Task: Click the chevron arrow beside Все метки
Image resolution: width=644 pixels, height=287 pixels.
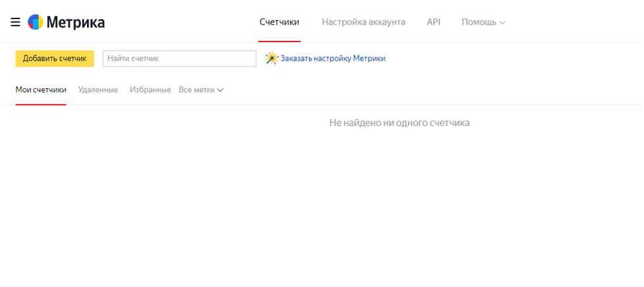Action: 220,90
